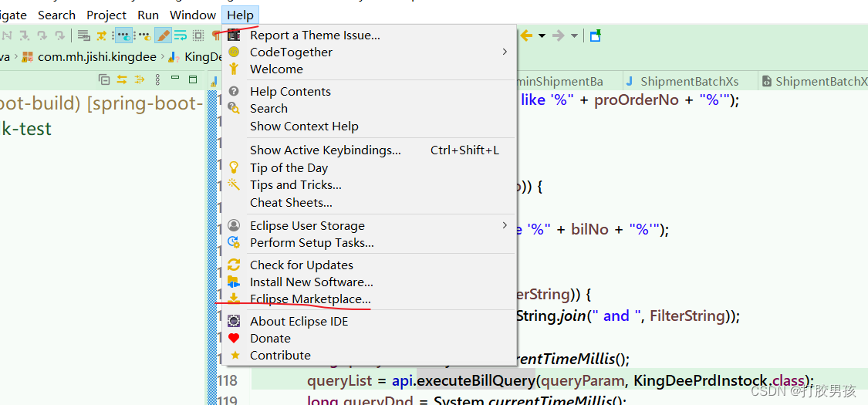The image size is (868, 405).
Task: Open Package Explorer view menu (three dots)
Action: tap(157, 79)
